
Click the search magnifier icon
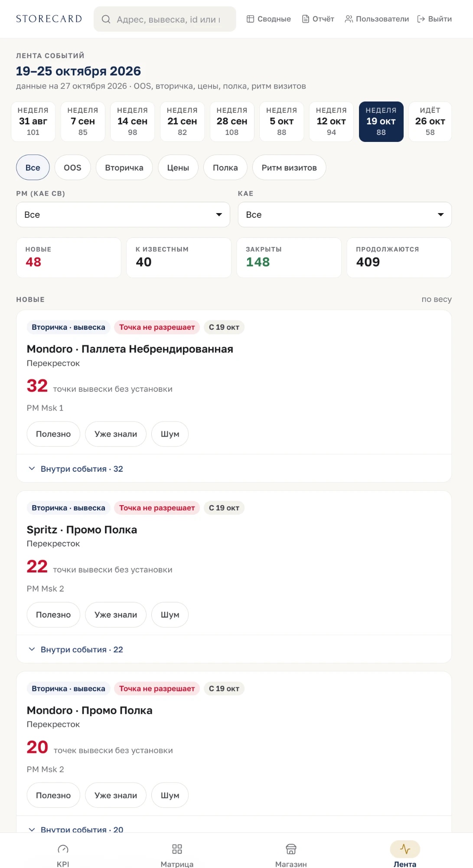106,19
